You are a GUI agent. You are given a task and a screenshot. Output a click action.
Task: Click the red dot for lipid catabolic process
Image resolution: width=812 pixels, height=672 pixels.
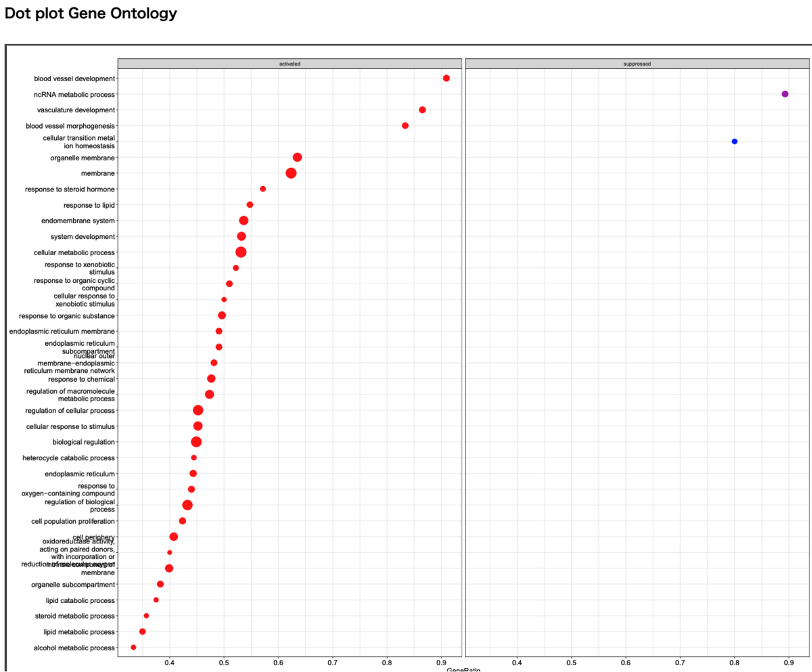(156, 600)
